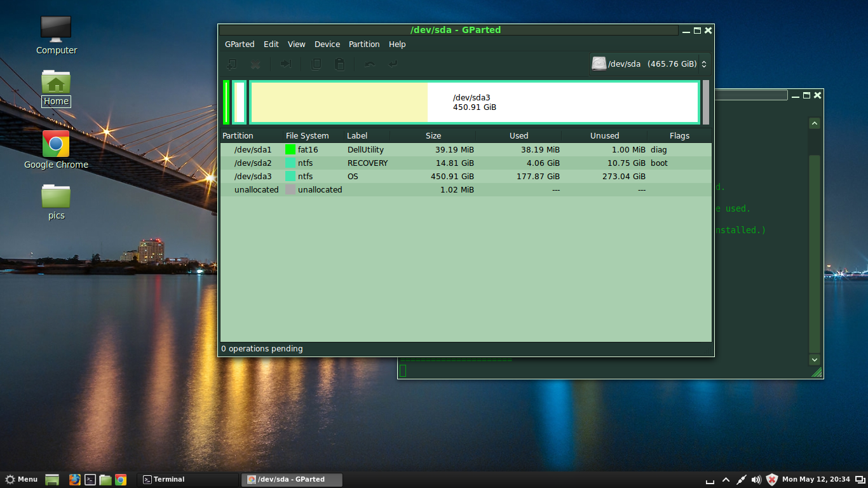Image resolution: width=868 pixels, height=488 pixels.
Task: Click the Delete partition toolbar icon
Action: (255, 64)
